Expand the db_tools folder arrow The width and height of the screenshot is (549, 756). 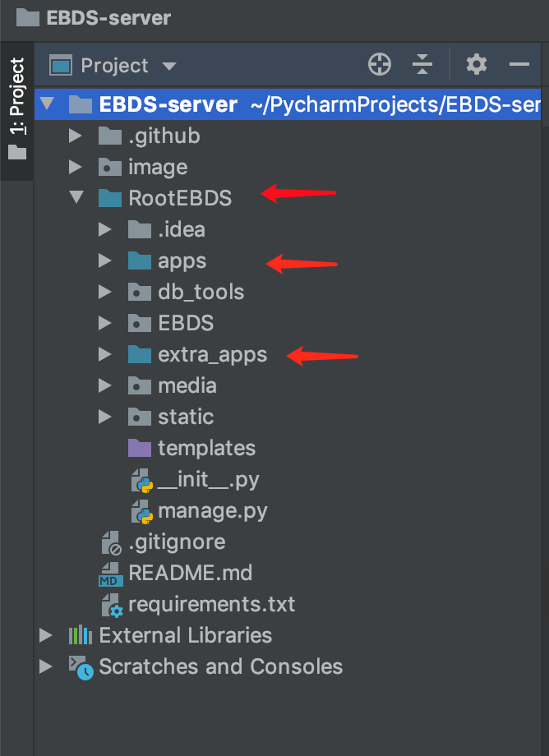(104, 293)
